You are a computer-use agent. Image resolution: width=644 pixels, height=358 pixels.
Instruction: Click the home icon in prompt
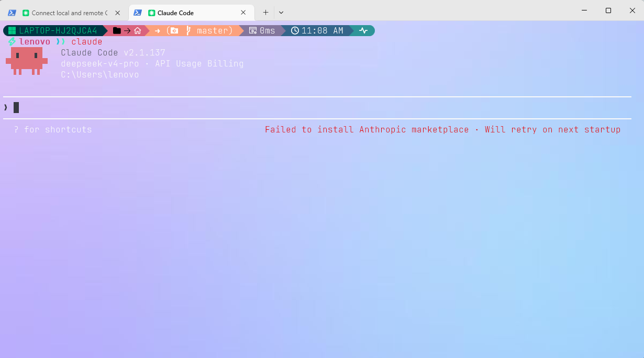138,31
